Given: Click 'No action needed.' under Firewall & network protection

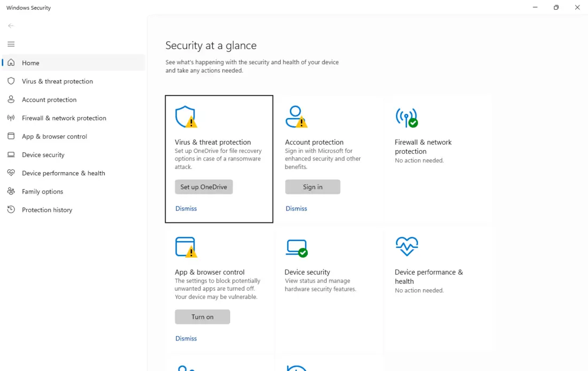Looking at the screenshot, I should pyautogui.click(x=419, y=160).
